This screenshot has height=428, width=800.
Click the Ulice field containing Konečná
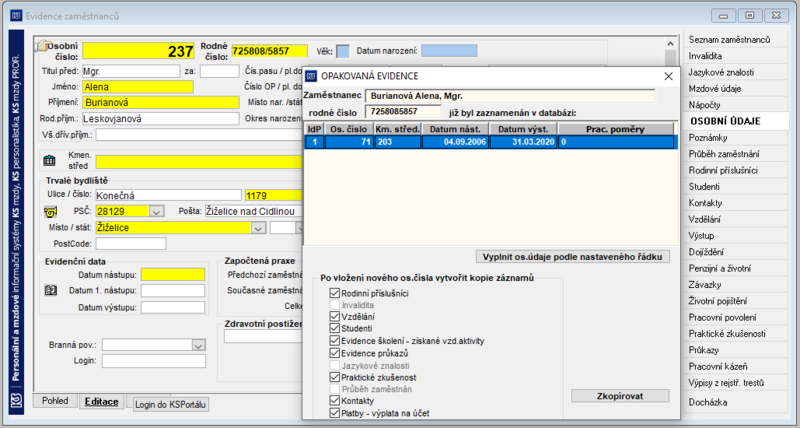click(168, 195)
